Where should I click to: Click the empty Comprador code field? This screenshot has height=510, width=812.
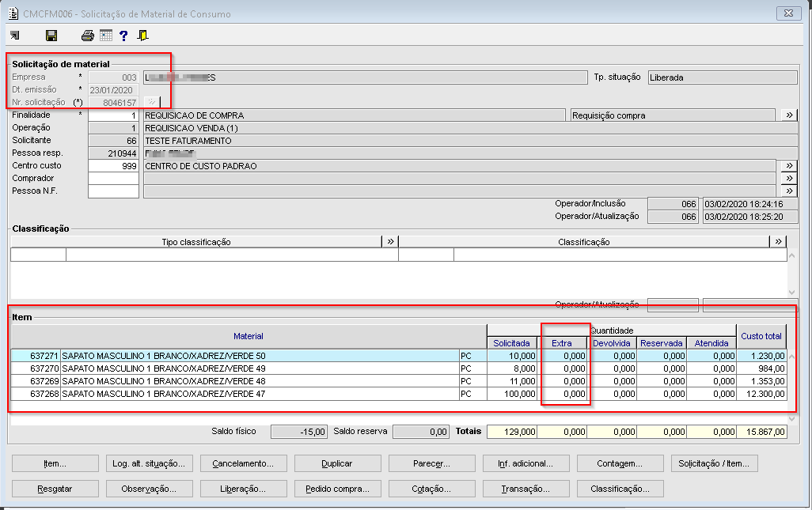click(113, 178)
